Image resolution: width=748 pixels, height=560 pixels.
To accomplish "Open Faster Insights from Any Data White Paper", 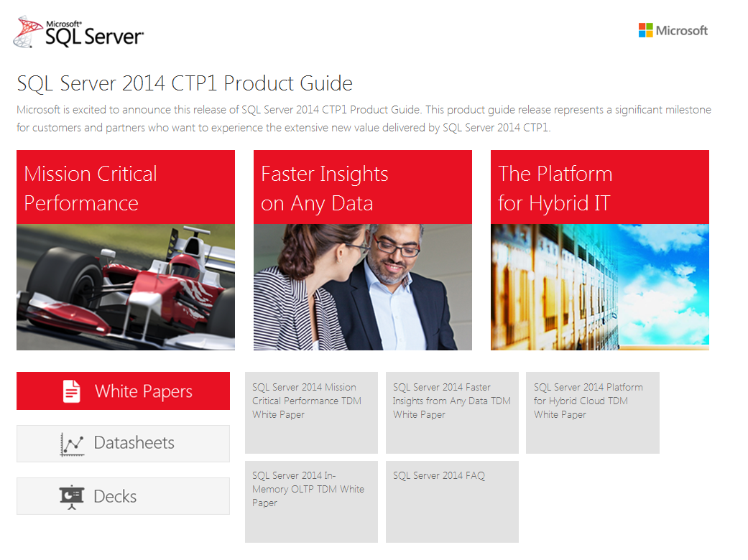I will [x=452, y=413].
